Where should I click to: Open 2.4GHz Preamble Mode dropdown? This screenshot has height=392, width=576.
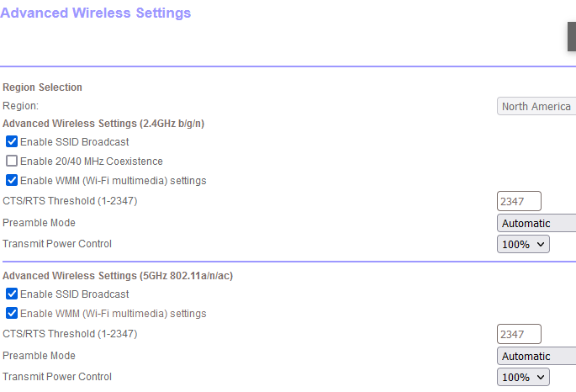536,223
